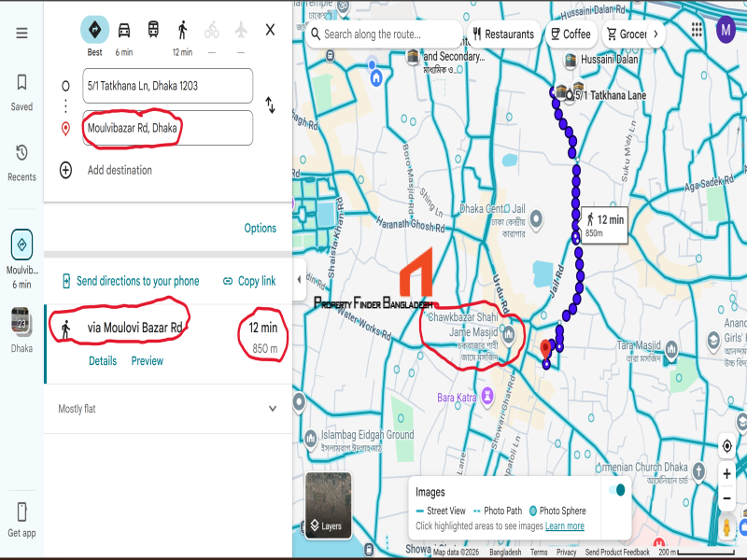Zoom in on the map
Image resolution: width=747 pixels, height=560 pixels.
coord(726,474)
